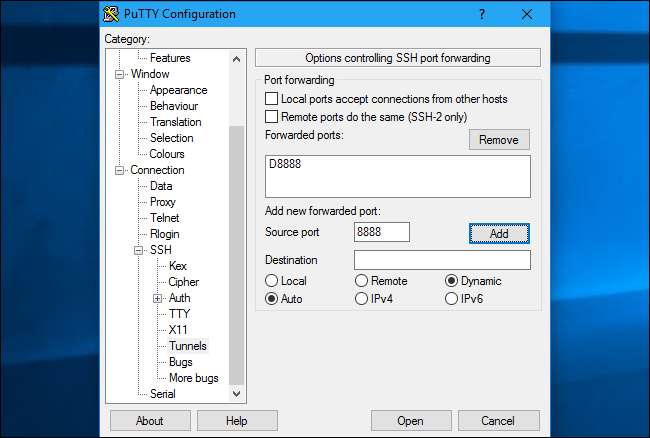Click the title bar help question mark
Image resolution: width=650 pixels, height=438 pixels.
(x=482, y=14)
